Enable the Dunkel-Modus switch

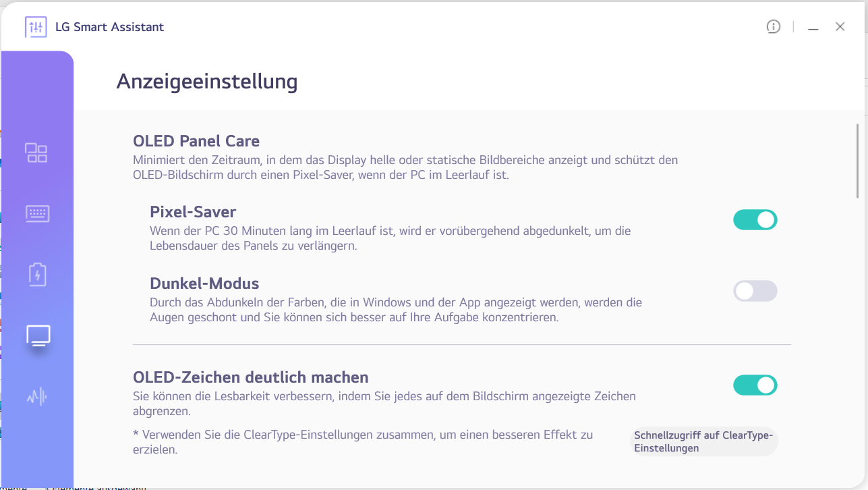755,291
